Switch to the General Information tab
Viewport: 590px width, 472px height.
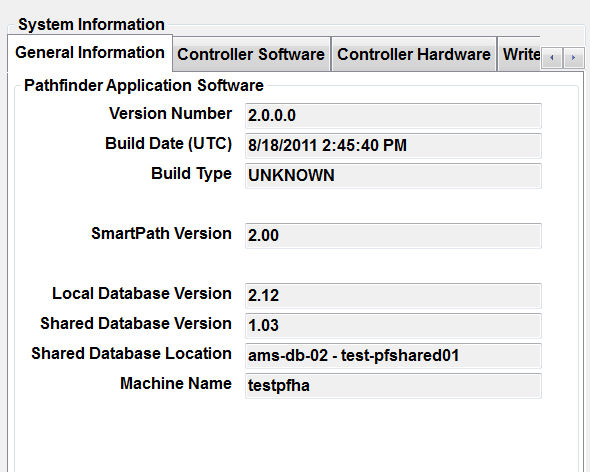(x=90, y=53)
